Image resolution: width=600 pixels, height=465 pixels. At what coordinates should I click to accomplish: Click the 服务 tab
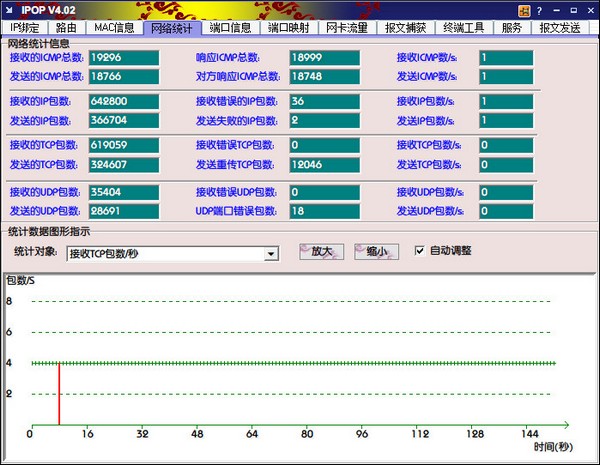click(511, 28)
